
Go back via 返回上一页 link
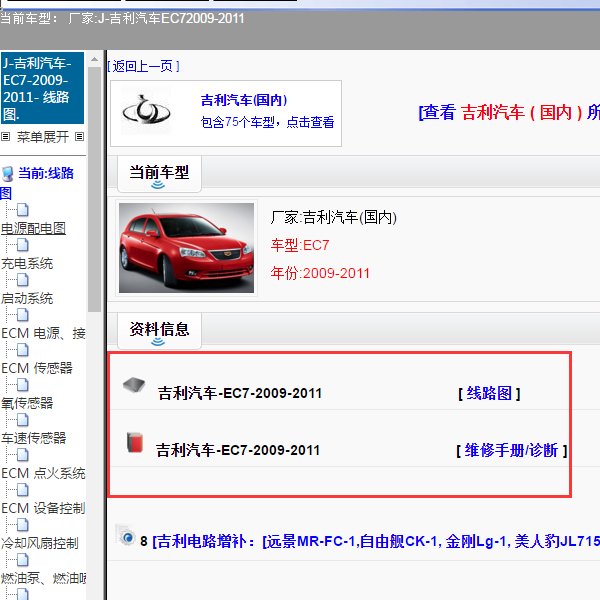click(143, 66)
